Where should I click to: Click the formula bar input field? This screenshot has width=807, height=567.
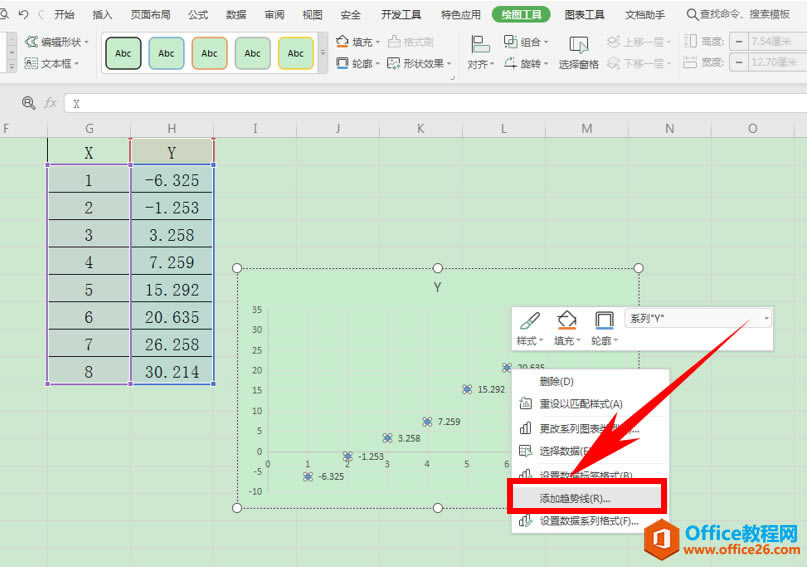coord(435,103)
